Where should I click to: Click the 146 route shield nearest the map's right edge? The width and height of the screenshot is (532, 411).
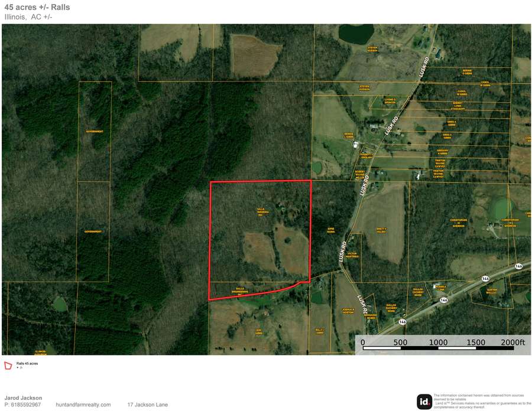518,266
